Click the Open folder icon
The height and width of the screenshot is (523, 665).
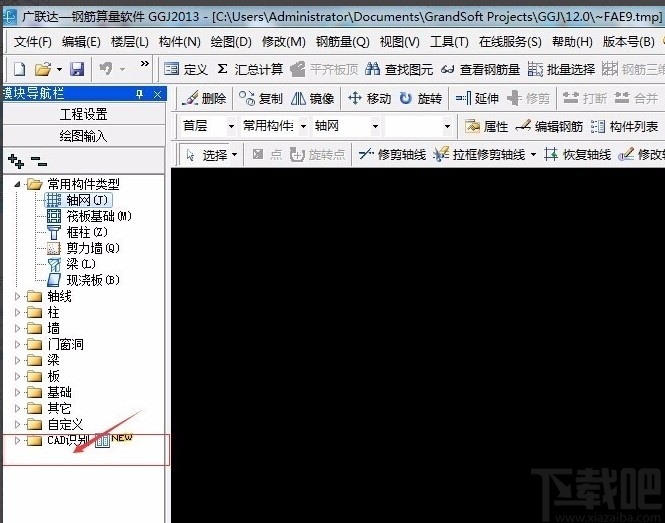point(43,69)
